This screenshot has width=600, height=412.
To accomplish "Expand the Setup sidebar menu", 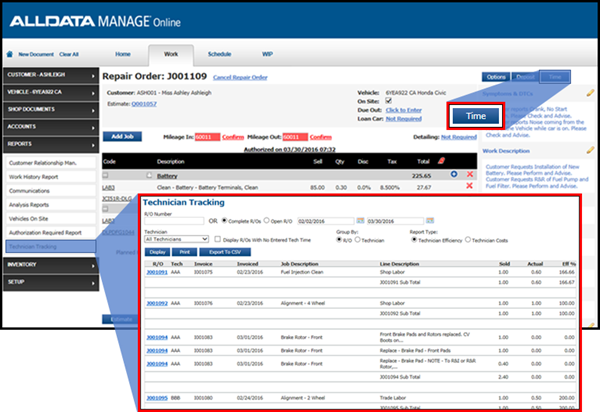I will coord(51,282).
